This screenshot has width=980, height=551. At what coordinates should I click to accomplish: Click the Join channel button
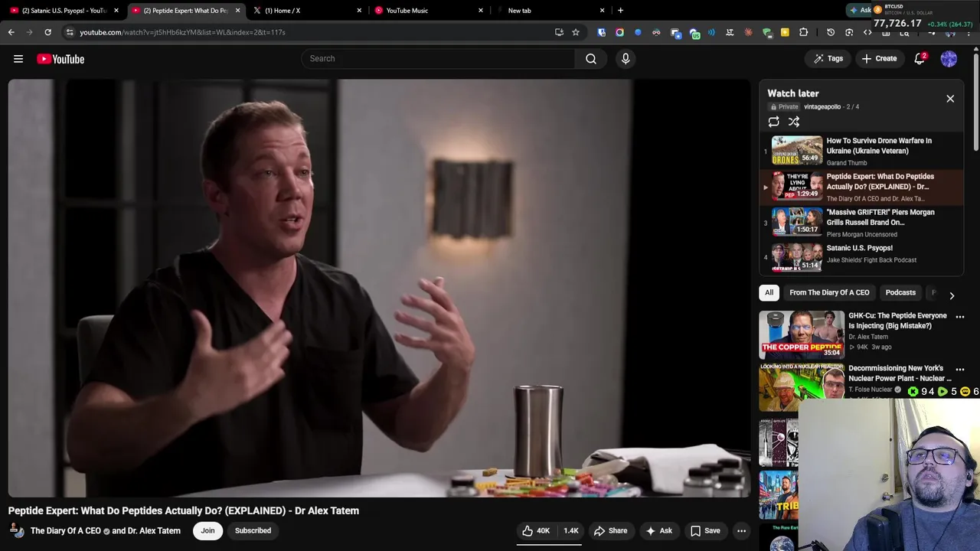point(207,531)
